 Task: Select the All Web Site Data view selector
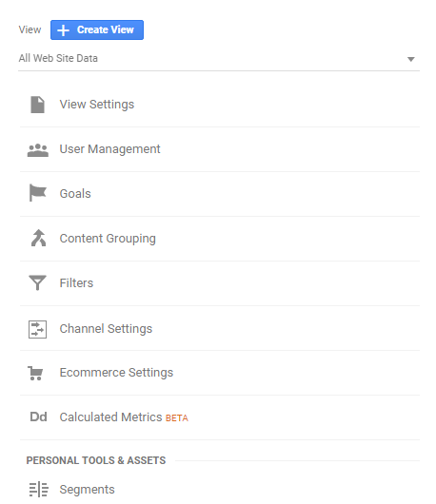219,59
